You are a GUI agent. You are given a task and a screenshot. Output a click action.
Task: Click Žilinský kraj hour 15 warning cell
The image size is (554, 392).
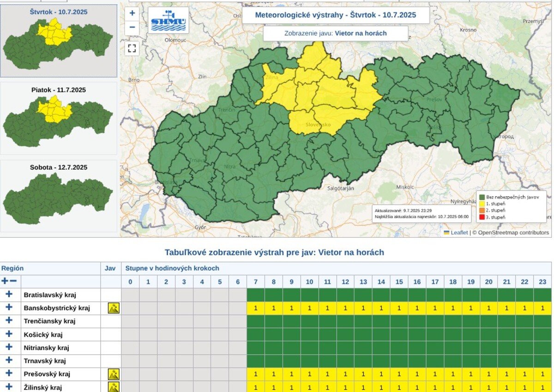pyautogui.click(x=399, y=387)
